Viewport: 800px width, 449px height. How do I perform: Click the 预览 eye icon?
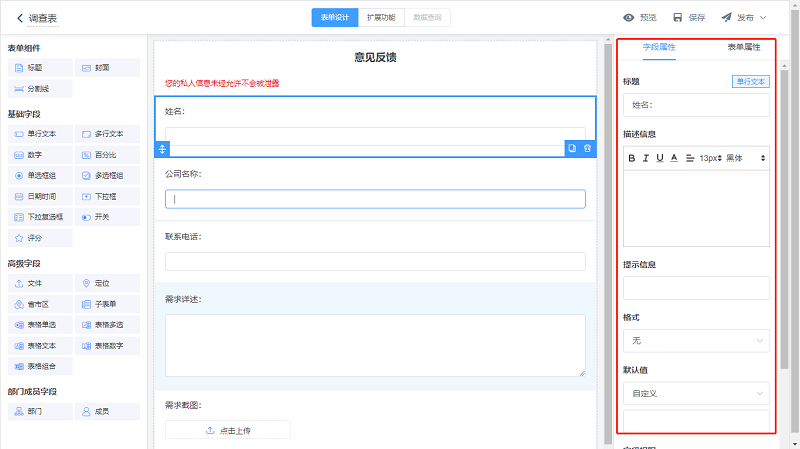click(629, 18)
